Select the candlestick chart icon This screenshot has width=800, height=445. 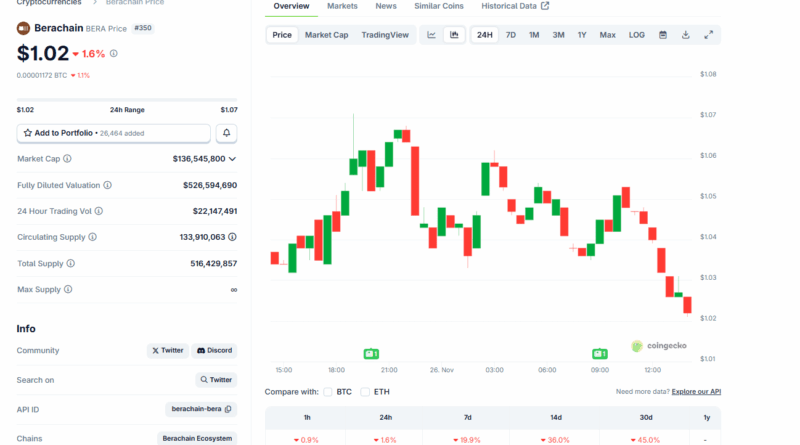click(454, 35)
